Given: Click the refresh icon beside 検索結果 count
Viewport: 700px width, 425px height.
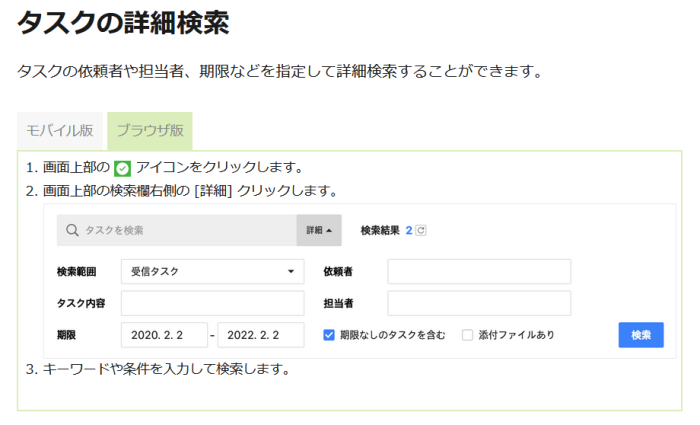Looking at the screenshot, I should pos(421,230).
